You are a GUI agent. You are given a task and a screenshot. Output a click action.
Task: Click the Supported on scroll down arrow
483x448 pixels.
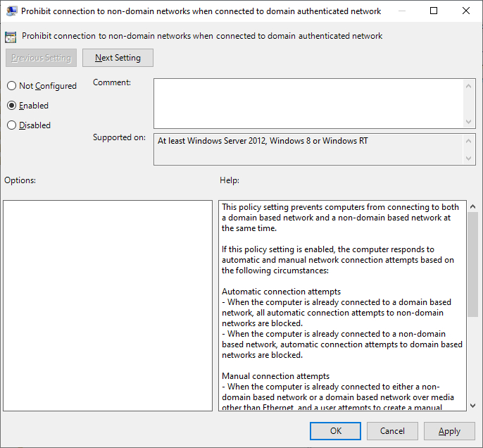point(468,158)
